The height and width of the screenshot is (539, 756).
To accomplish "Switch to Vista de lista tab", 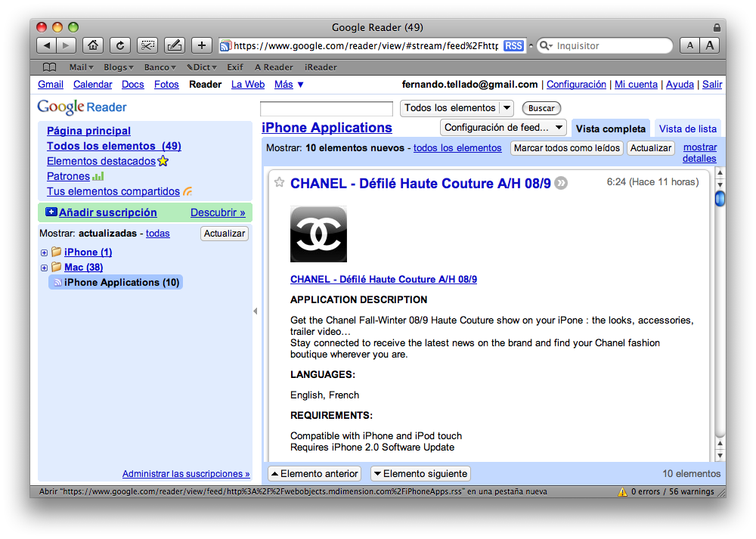I will pos(687,129).
